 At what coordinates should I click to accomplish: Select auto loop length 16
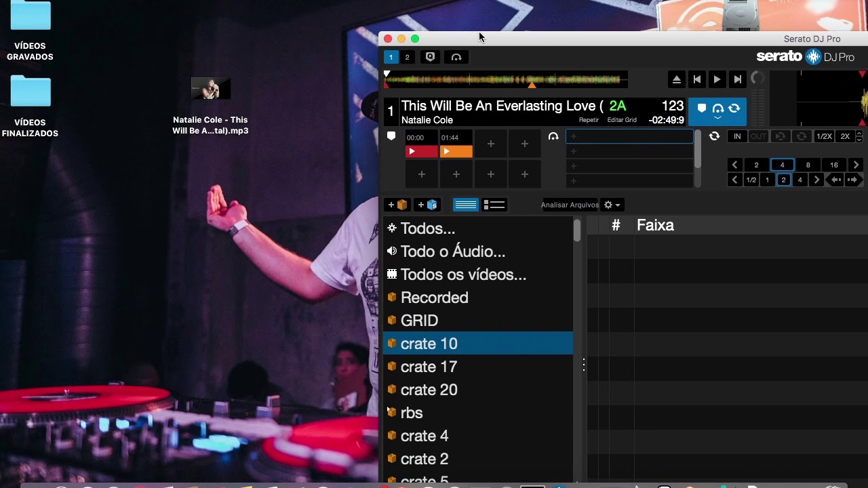coord(833,165)
